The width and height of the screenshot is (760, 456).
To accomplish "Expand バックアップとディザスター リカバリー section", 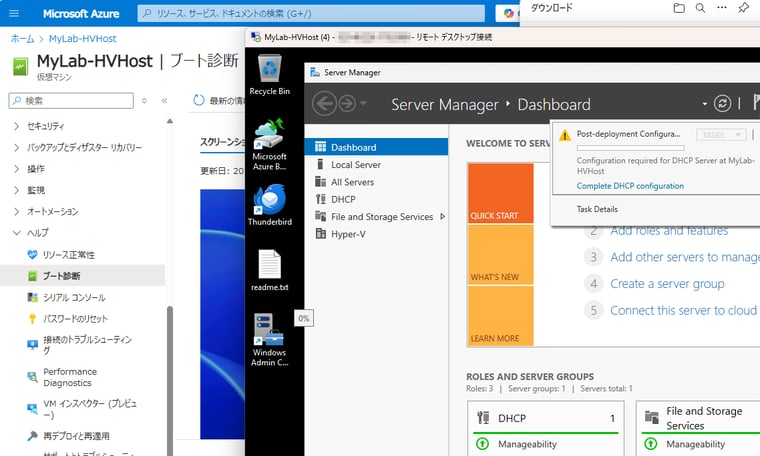I will click(x=17, y=147).
